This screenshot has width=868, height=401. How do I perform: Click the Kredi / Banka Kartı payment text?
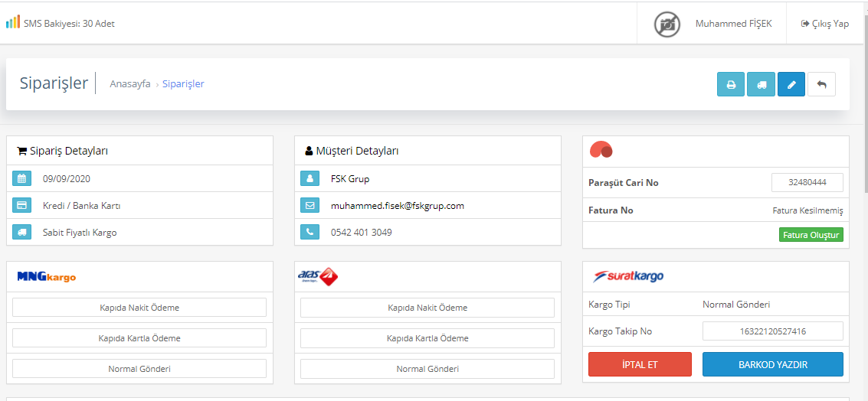click(x=81, y=206)
